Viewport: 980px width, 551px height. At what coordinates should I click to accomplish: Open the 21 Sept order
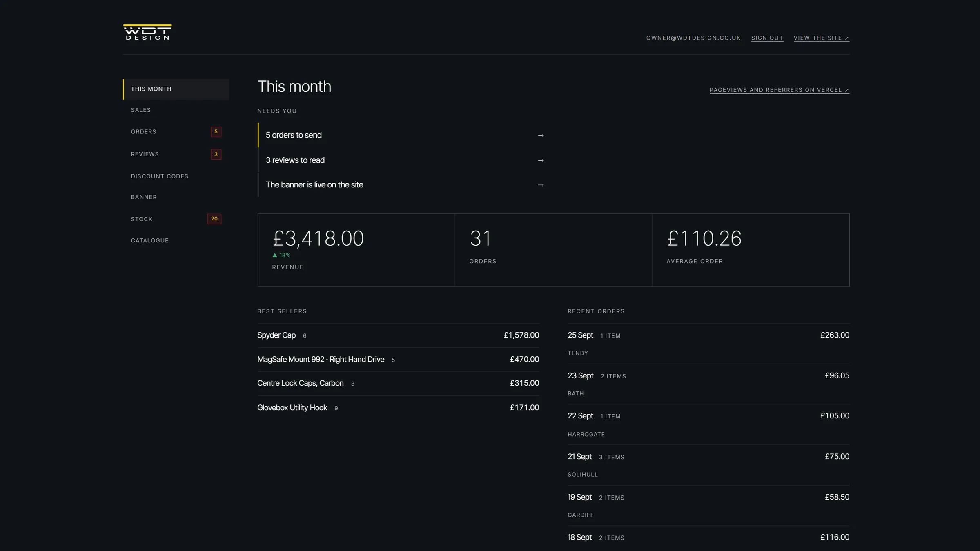708,465
